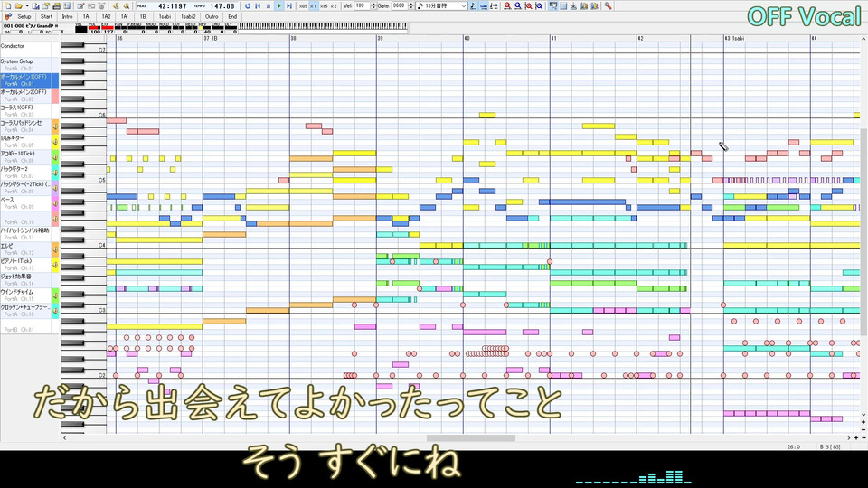The image size is (868, 488).
Task: Jump to the End marker
Action: [232, 16]
